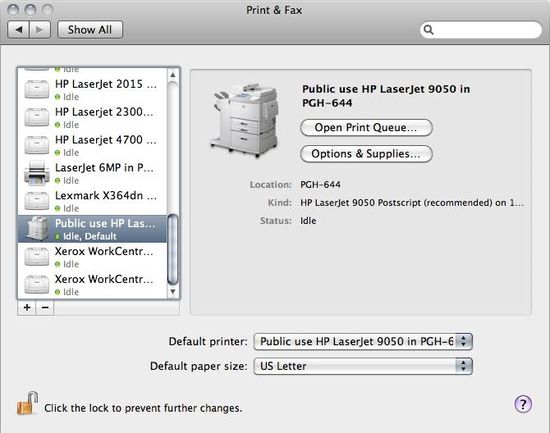Click the Idle, Default status text
The image size is (550, 433).
click(89, 237)
